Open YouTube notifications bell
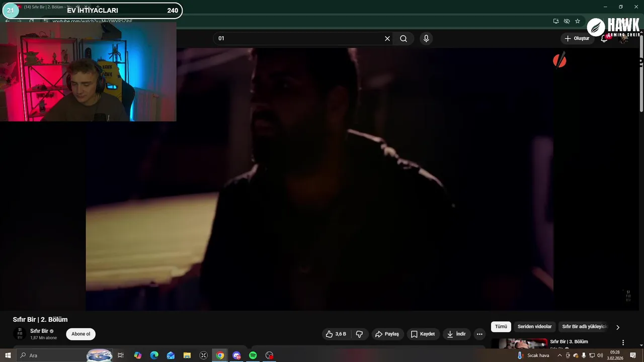 [604, 39]
